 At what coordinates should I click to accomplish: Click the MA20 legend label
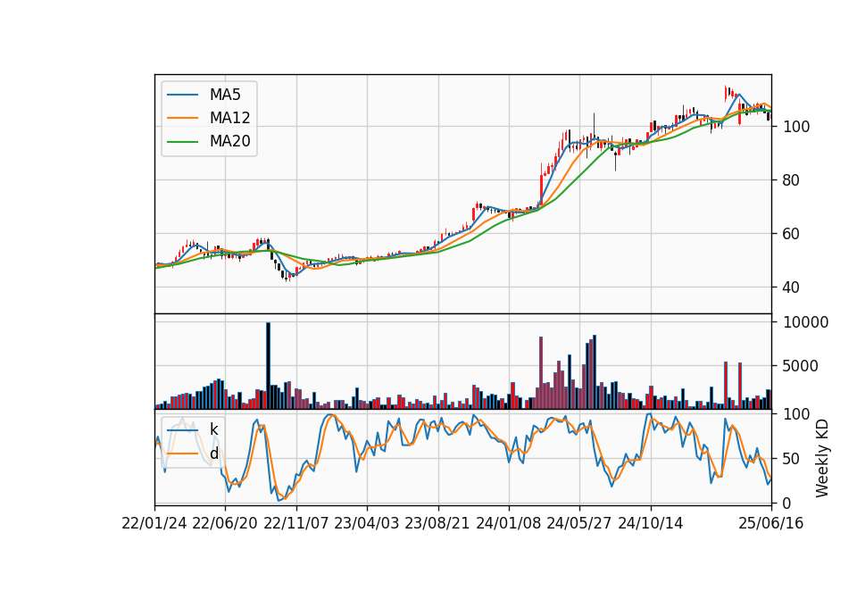click(229, 142)
